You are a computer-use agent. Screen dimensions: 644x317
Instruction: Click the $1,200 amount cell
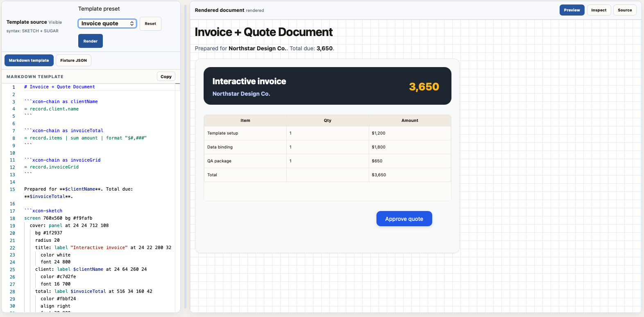(x=410, y=133)
